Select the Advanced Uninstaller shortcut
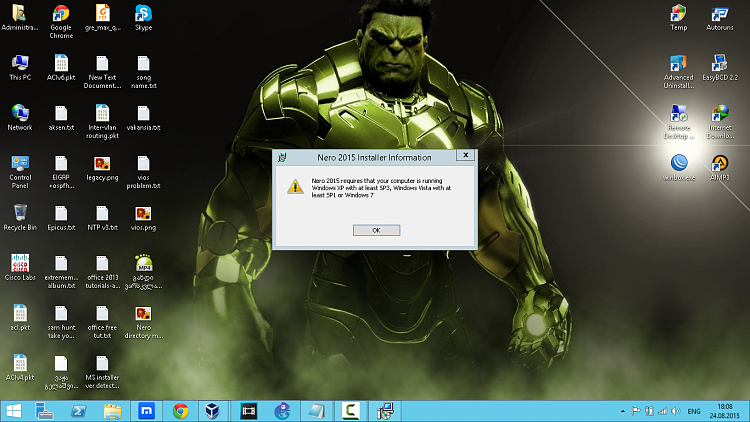Image resolution: width=750 pixels, height=422 pixels. tap(678, 72)
